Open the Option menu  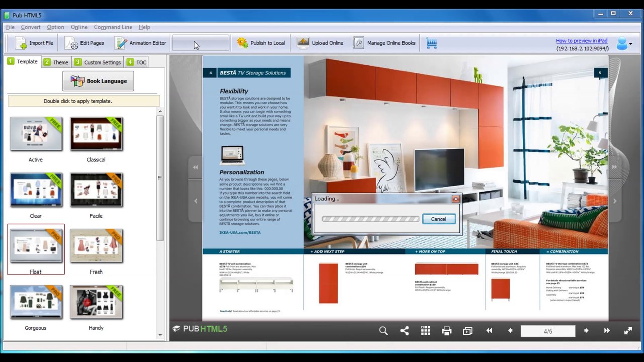click(x=55, y=27)
